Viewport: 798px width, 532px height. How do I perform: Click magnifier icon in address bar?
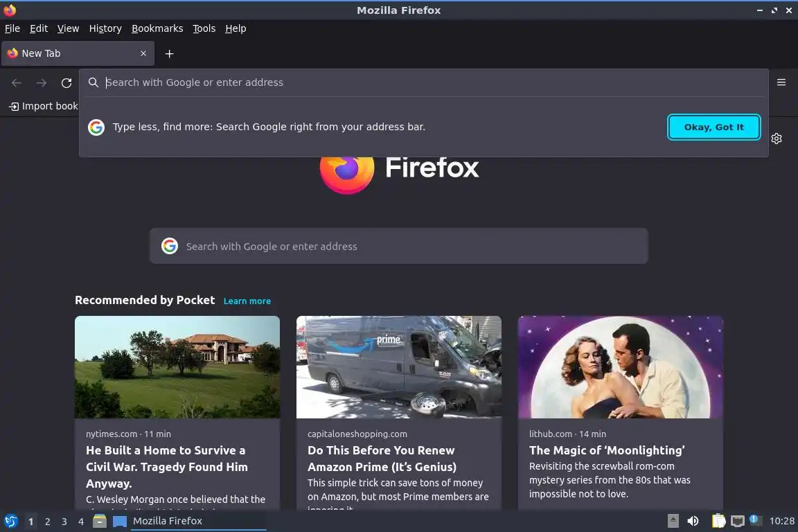tap(93, 82)
